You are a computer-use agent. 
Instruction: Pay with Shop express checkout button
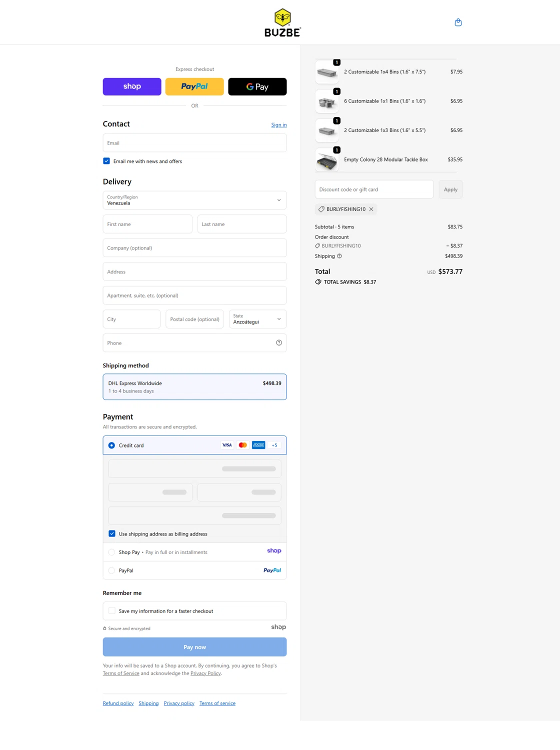point(132,86)
